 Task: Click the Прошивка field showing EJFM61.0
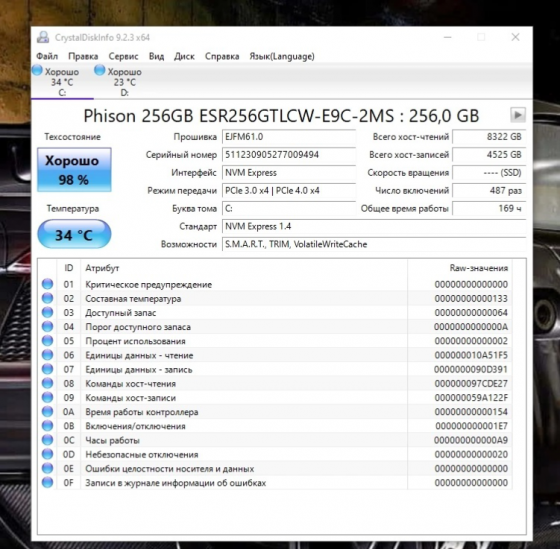(289, 137)
